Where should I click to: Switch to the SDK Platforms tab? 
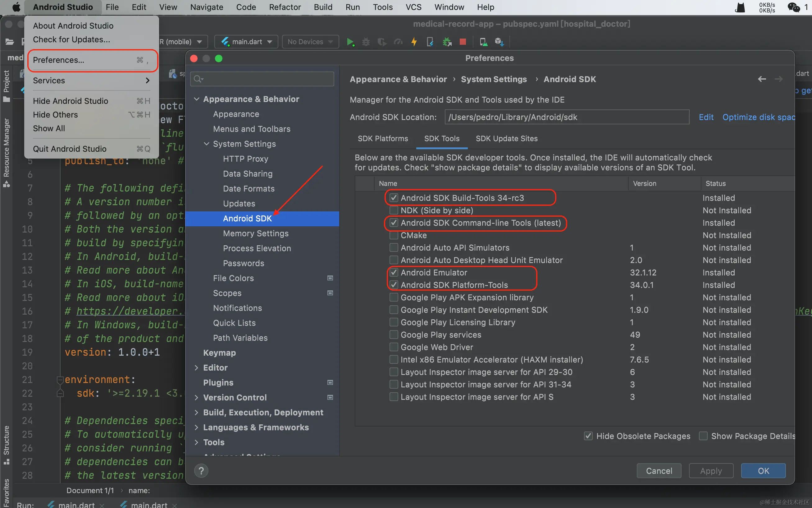(x=383, y=138)
